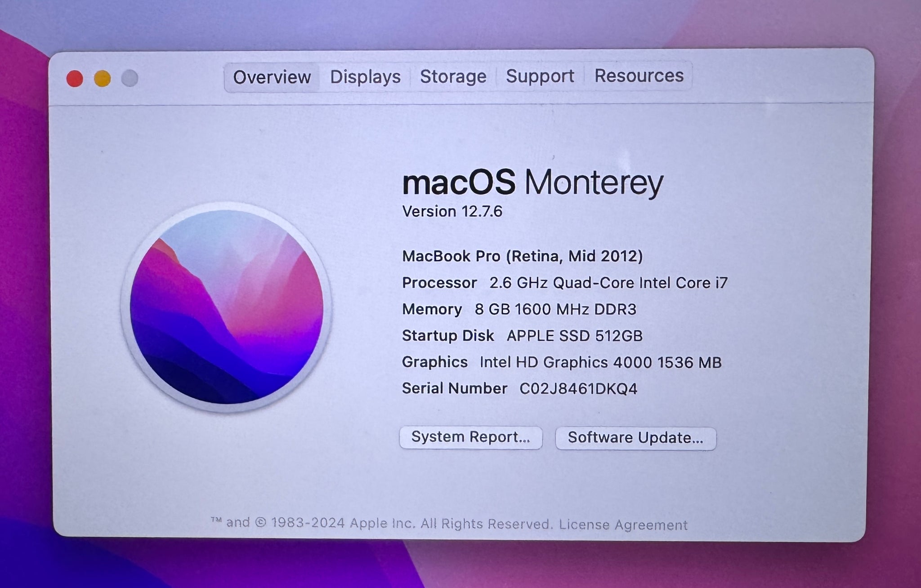Switch to the Overview tab
The width and height of the screenshot is (921, 588).
coord(272,77)
